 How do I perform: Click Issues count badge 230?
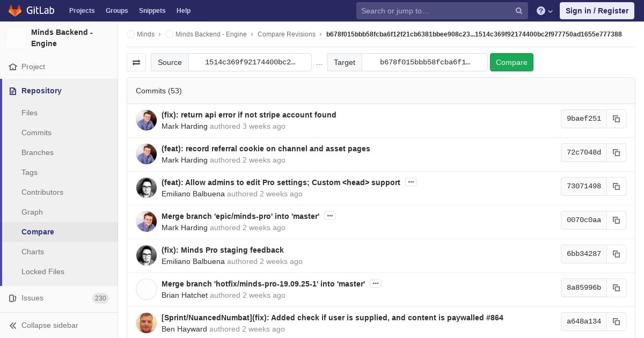tap(100, 298)
